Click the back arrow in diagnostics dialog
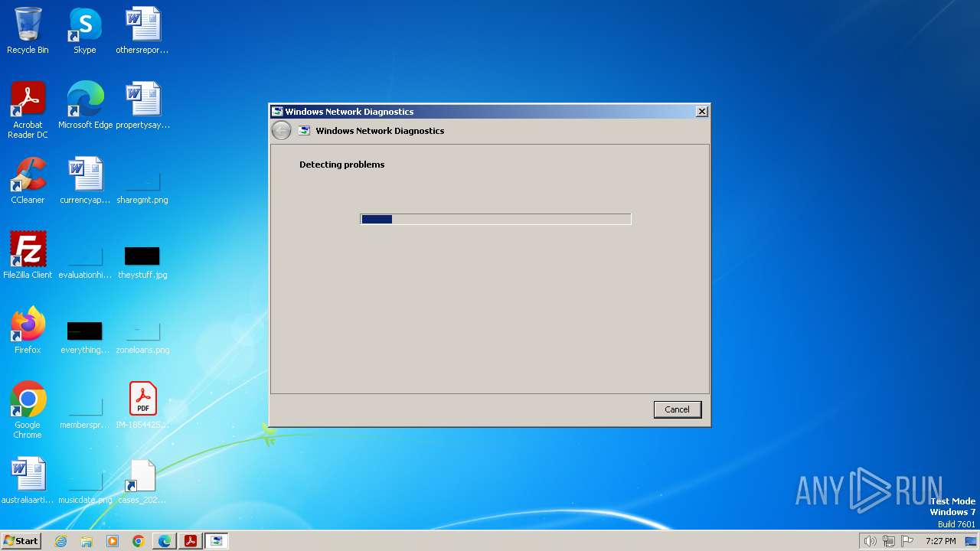The image size is (980, 551). point(281,131)
